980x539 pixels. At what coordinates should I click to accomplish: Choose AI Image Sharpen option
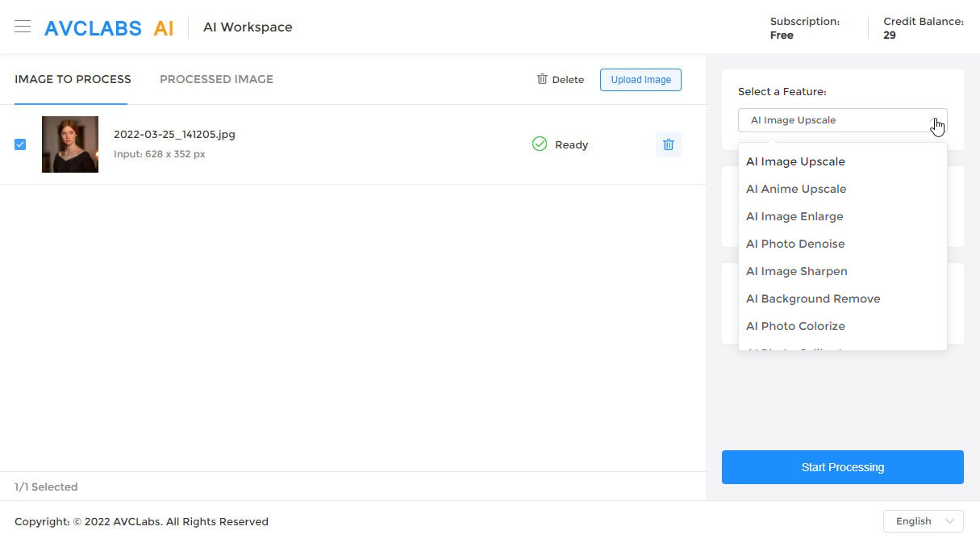[843, 271]
